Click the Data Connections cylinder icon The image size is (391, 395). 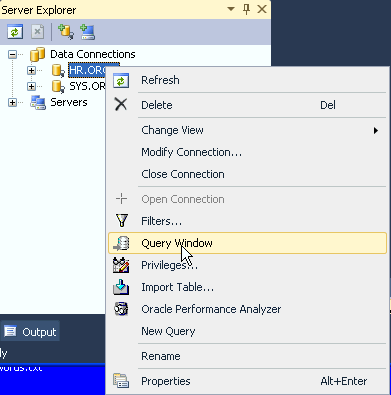[x=37, y=54]
